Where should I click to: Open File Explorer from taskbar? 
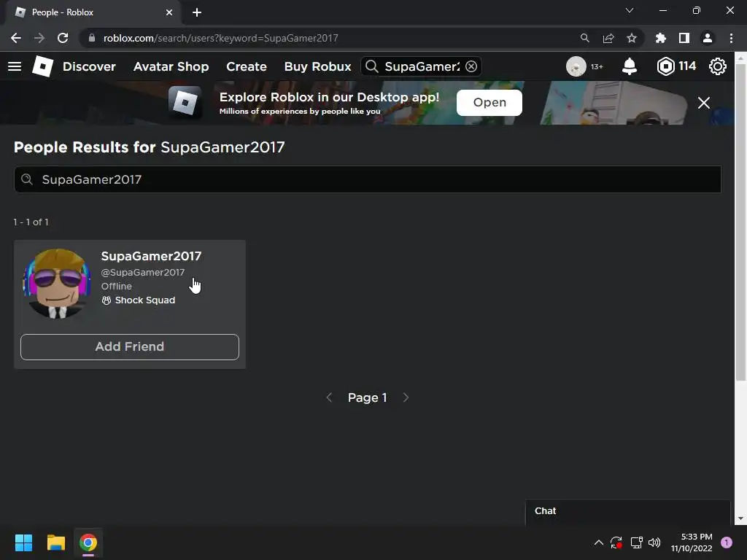(55, 542)
